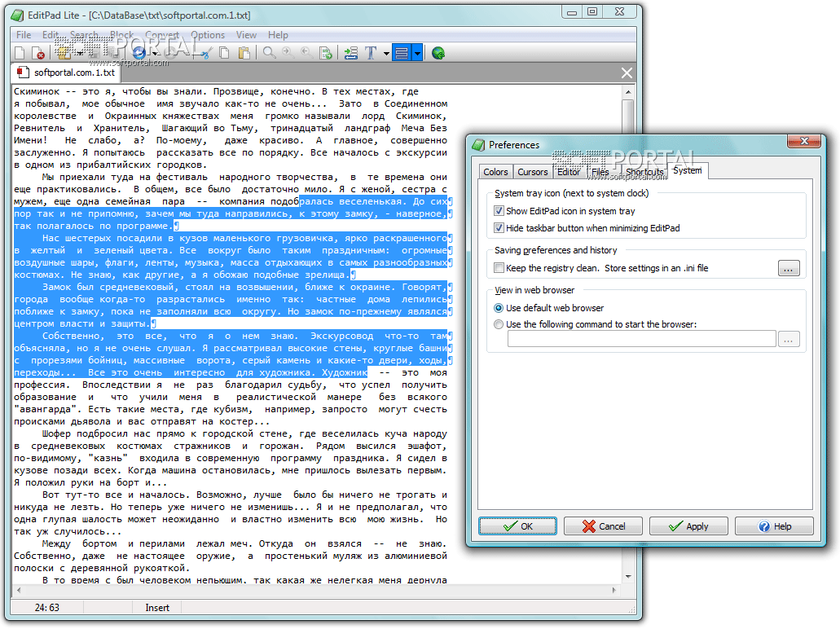
Task: Click the 'Saving preferences and history' label
Action: [x=556, y=250]
